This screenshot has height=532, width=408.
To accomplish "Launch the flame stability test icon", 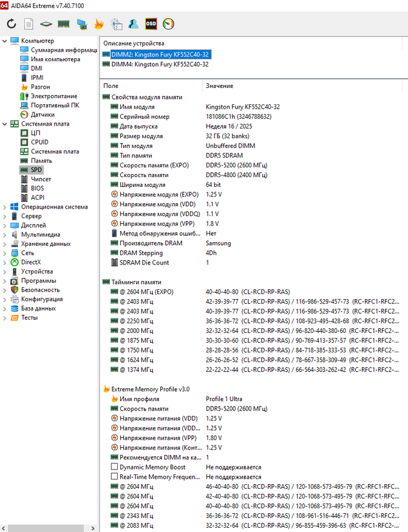I will point(99,24).
